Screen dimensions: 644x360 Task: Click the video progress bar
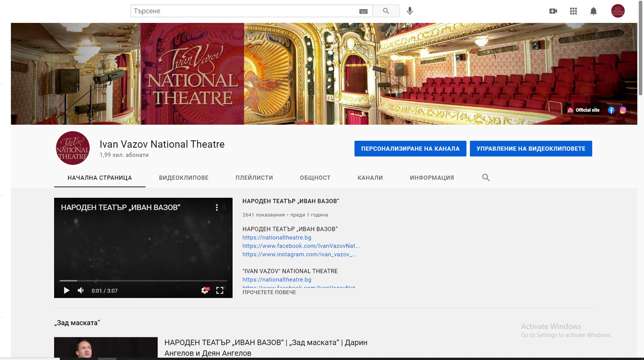pyautogui.click(x=143, y=281)
